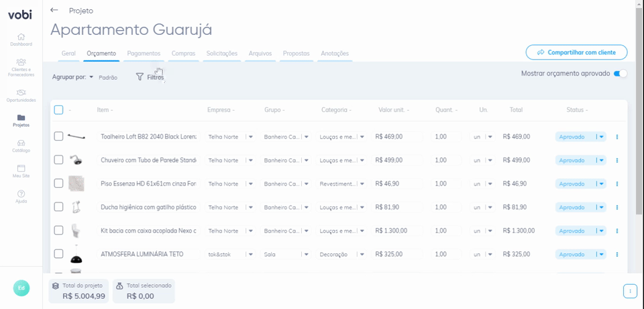Image resolution: width=644 pixels, height=309 pixels.
Task: Open Aprovado status dropdown for Toalheiro row
Action: 601,137
